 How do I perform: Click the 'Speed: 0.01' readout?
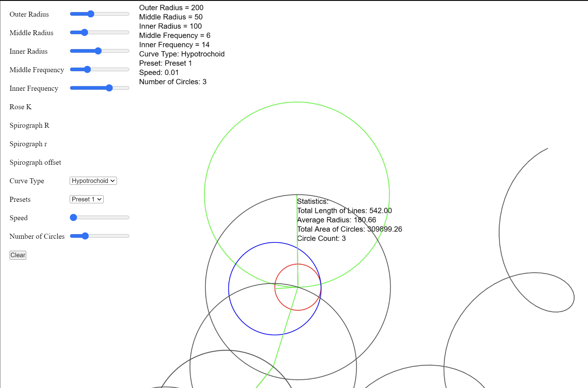[x=159, y=72]
